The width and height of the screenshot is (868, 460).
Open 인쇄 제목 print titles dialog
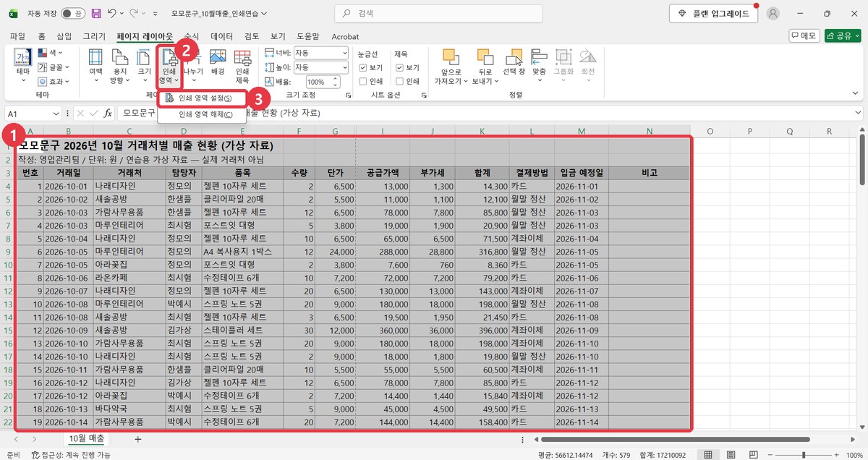click(x=242, y=67)
